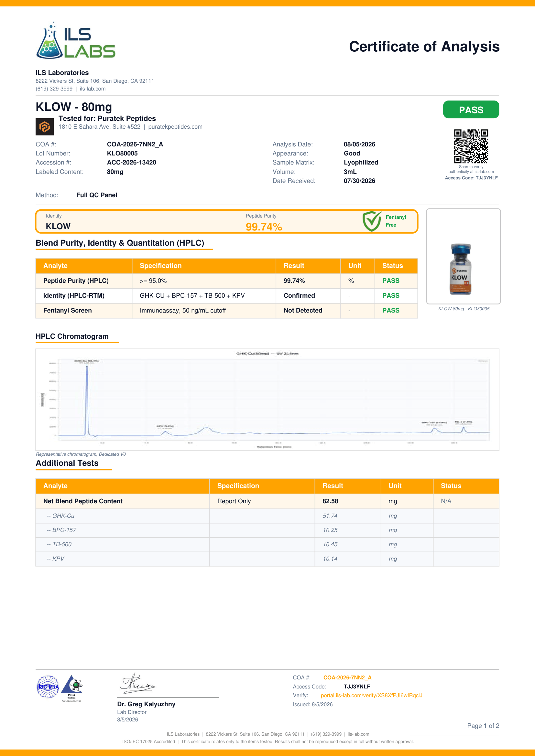Click the Access Code TJJ3YNLF under QR code
The width and height of the screenshot is (535, 756).
[x=471, y=178]
